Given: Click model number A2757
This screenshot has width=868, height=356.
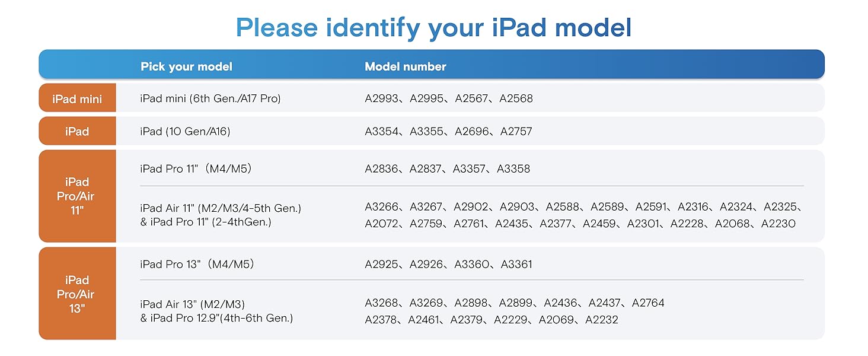Looking at the screenshot, I should 516,131.
